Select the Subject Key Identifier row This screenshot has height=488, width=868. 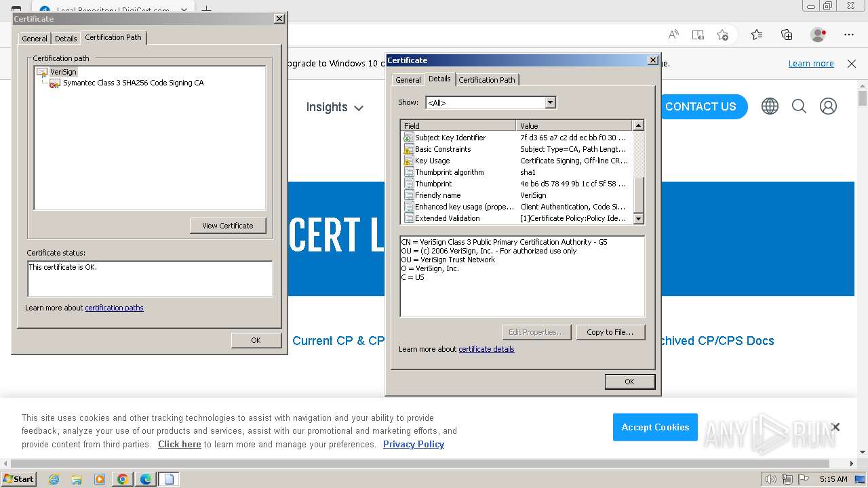point(516,138)
